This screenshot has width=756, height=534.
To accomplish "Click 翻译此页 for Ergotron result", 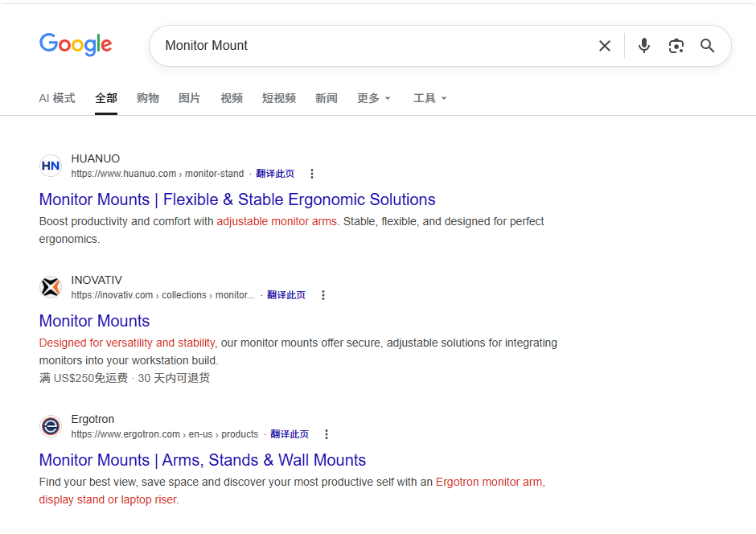I will [290, 434].
